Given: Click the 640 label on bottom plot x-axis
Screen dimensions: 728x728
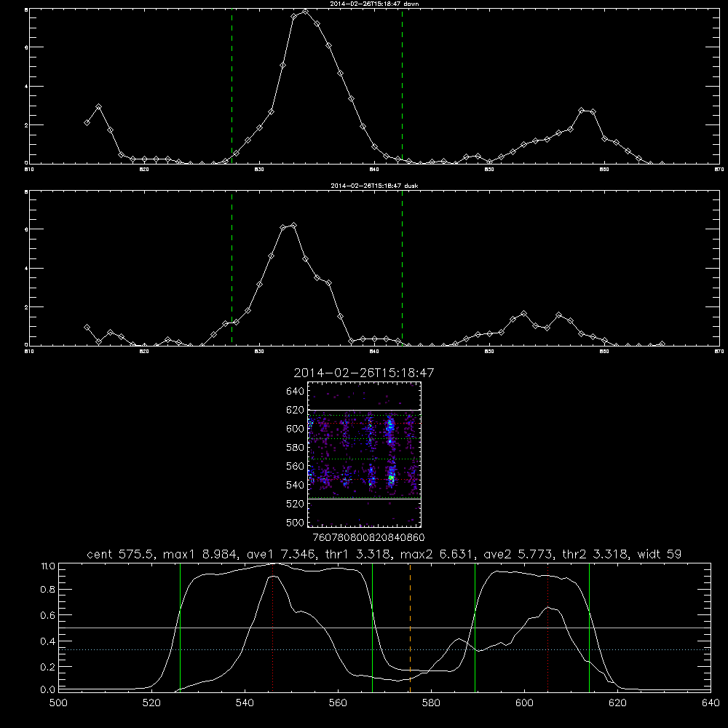Looking at the screenshot, I should (x=711, y=703).
